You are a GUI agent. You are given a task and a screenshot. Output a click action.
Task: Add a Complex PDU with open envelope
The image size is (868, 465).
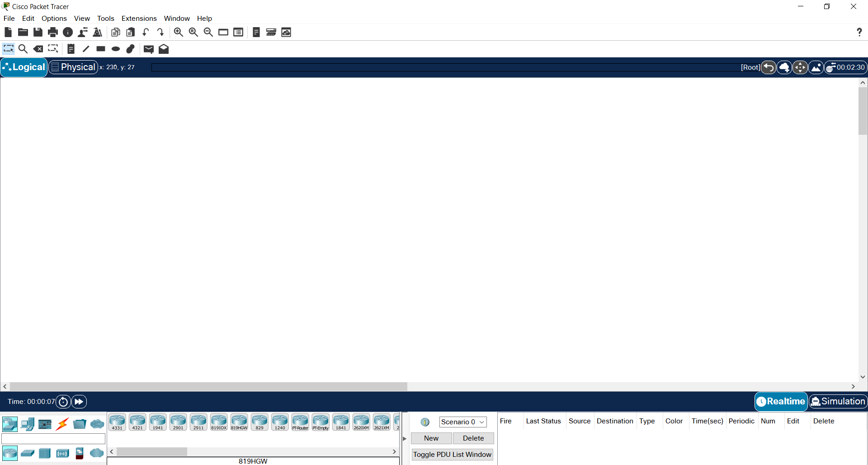coord(164,49)
